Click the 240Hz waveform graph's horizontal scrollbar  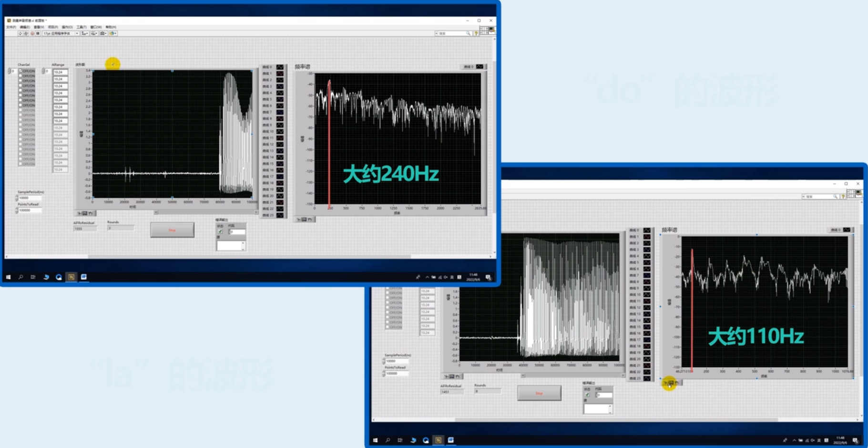pos(205,212)
